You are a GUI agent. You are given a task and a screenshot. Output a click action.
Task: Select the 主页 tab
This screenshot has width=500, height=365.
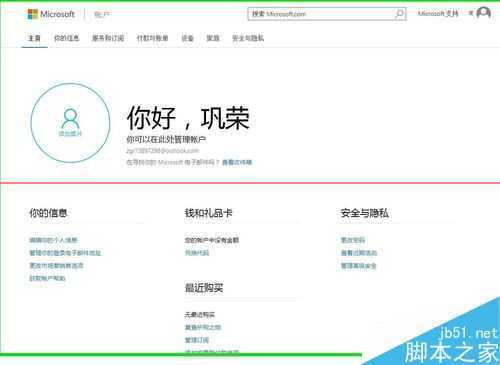[34, 38]
